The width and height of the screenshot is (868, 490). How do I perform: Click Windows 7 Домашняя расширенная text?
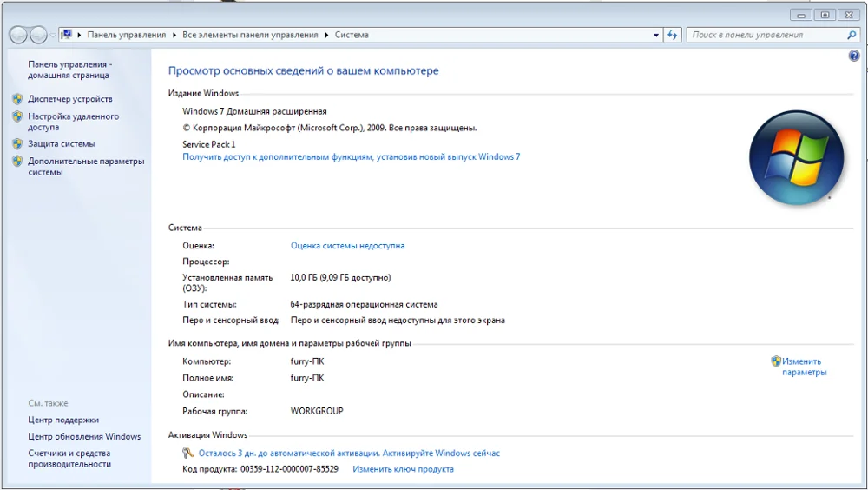254,111
